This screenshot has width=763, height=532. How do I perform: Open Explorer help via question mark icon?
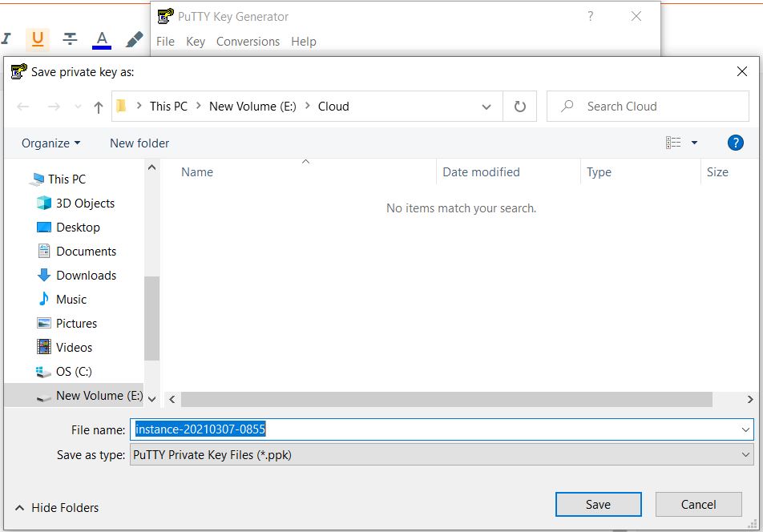tap(735, 142)
